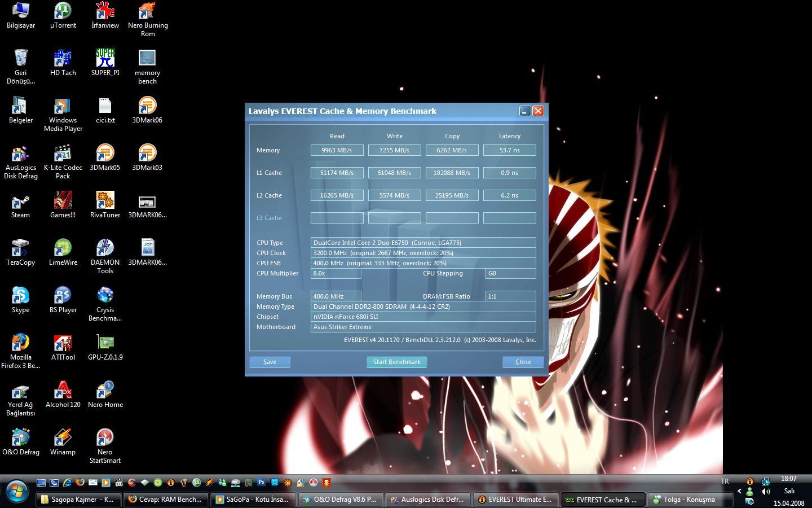The height and width of the screenshot is (508, 812).
Task: Open Steam from the desktop
Action: click(x=21, y=205)
